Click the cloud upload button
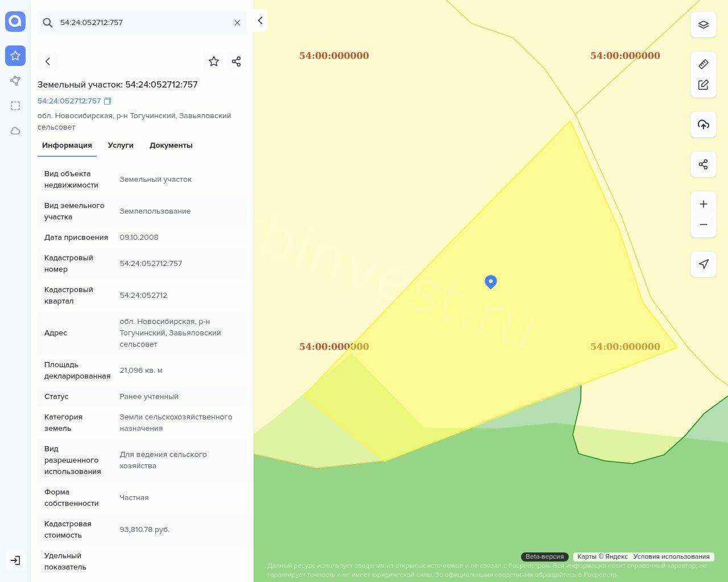The width and height of the screenshot is (728, 582). (x=703, y=124)
